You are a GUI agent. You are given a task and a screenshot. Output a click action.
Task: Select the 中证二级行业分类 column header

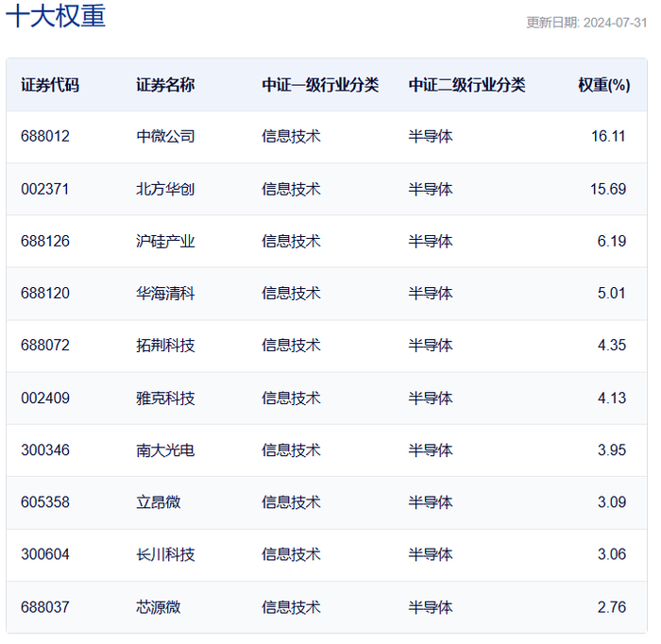(x=466, y=85)
